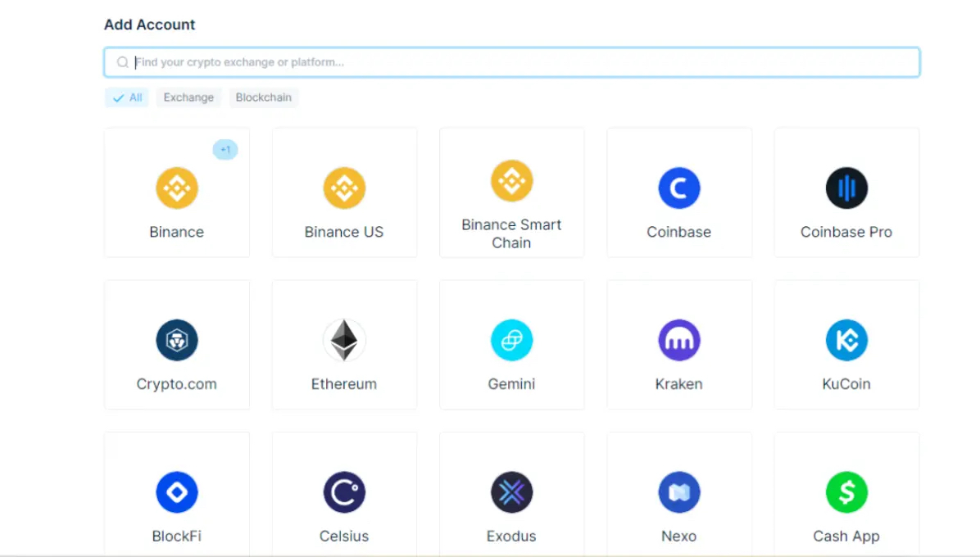Click the Coinbase logo
The width and height of the screenshot is (980, 557).
678,187
